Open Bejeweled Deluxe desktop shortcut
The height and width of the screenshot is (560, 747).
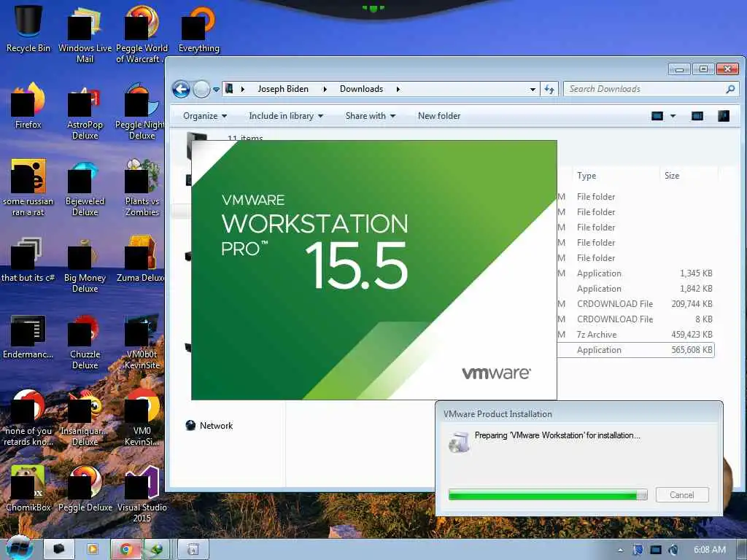(85, 188)
